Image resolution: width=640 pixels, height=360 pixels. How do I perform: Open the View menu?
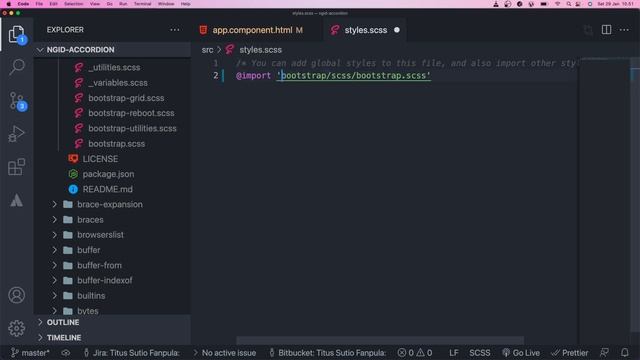point(95,4)
